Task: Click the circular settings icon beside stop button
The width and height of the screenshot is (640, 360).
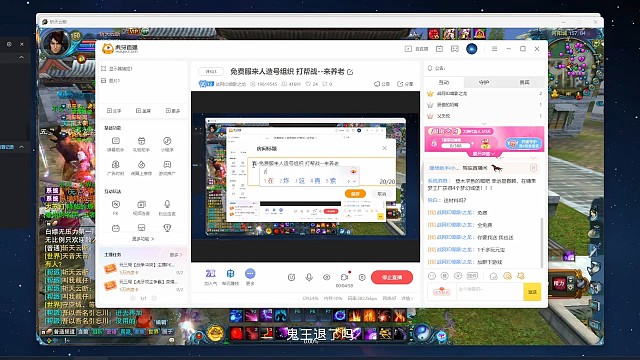Action: 362,277
